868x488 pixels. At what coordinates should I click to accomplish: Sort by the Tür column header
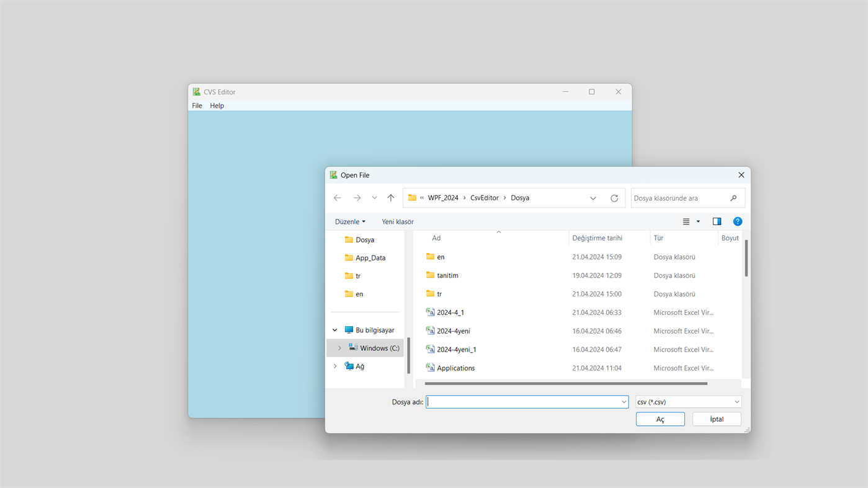pyautogui.click(x=658, y=238)
